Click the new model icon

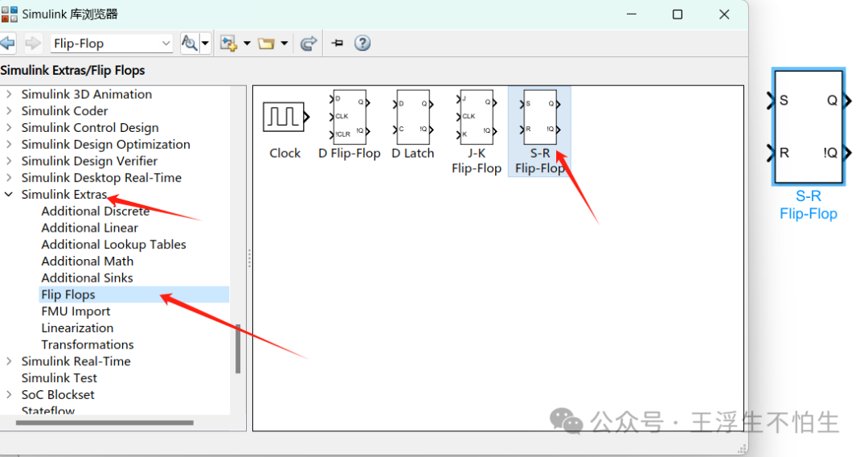tap(228, 43)
